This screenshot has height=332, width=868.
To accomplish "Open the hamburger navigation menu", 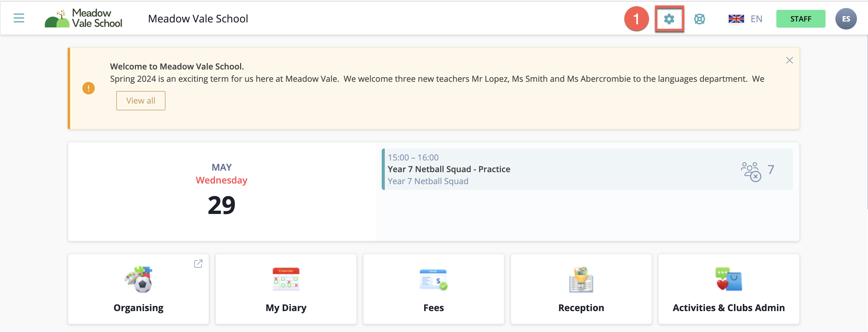I will [19, 18].
